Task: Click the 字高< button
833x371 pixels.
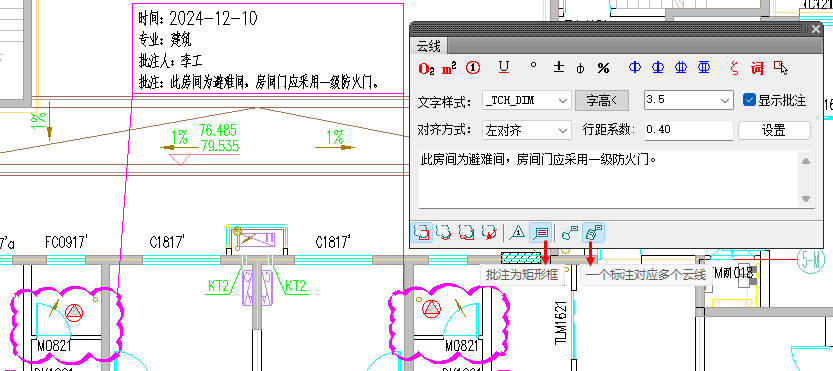Action: click(602, 100)
